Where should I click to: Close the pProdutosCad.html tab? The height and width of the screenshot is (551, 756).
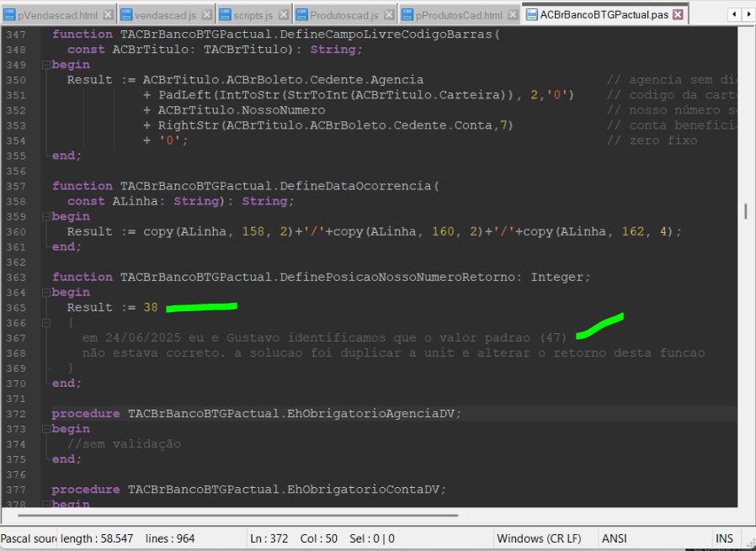click(x=513, y=15)
